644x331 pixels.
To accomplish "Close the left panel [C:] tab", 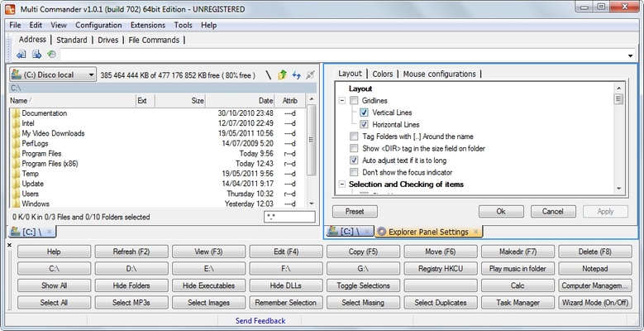I will pyautogui.click(x=49, y=232).
